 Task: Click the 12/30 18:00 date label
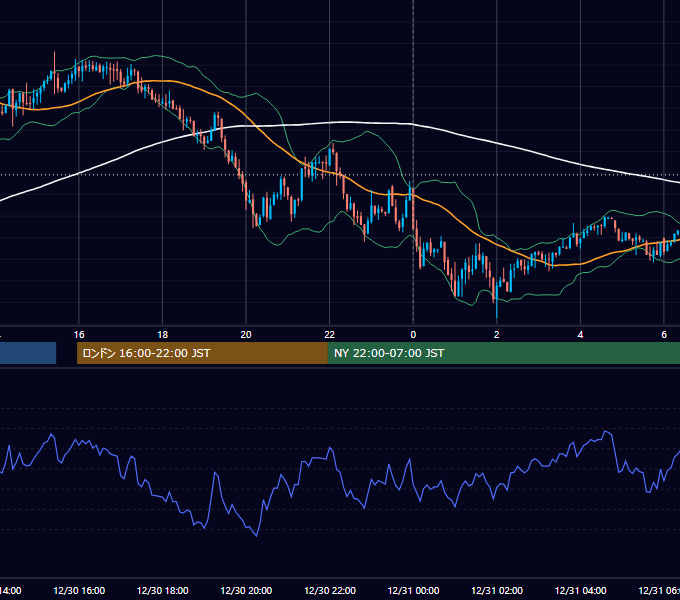[163, 591]
